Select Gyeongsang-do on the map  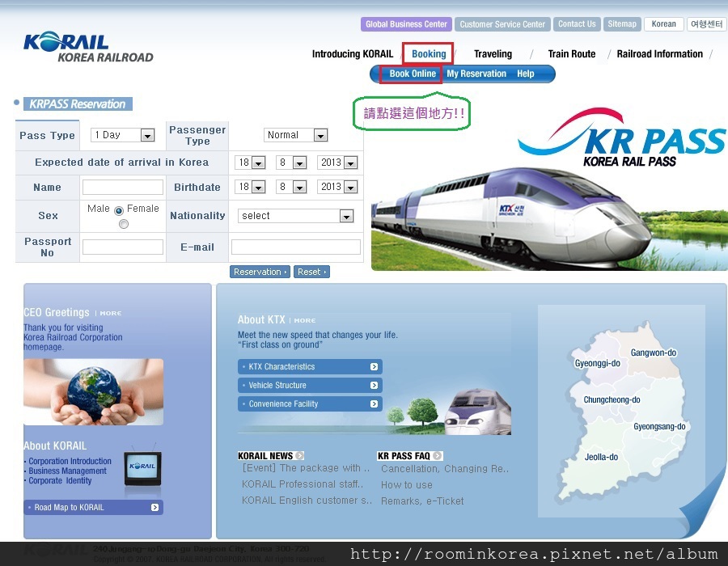(x=659, y=426)
